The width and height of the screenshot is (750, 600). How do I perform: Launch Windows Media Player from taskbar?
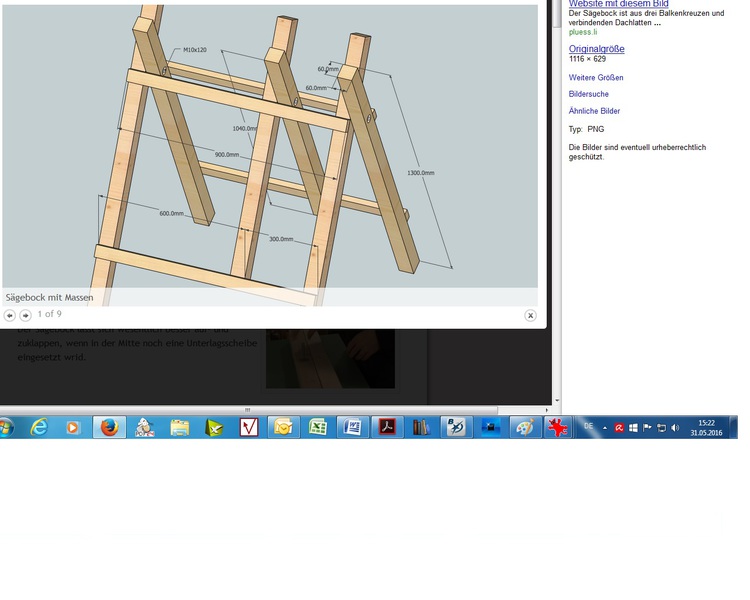click(x=72, y=427)
